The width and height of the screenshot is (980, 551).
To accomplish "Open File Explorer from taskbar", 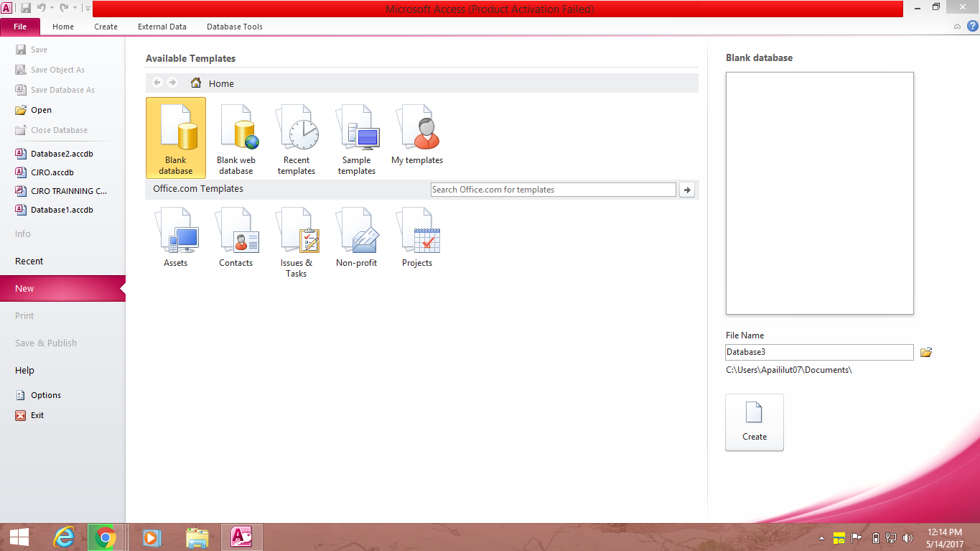I will click(197, 537).
